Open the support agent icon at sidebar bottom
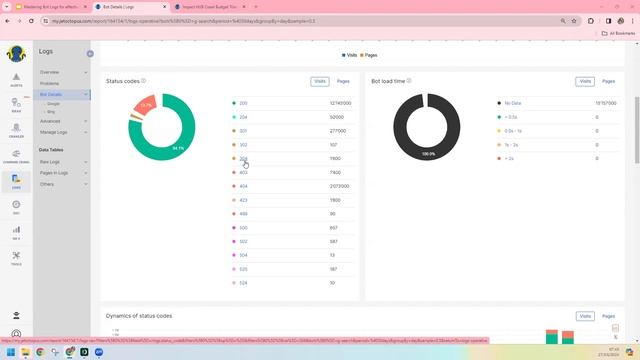The width and height of the screenshot is (640, 360). [x=16, y=315]
